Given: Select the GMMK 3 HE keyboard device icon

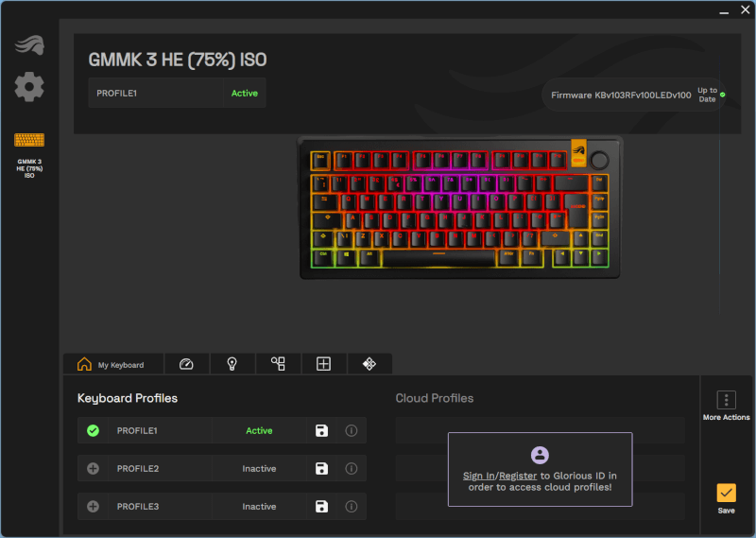Looking at the screenshot, I should point(29,140).
